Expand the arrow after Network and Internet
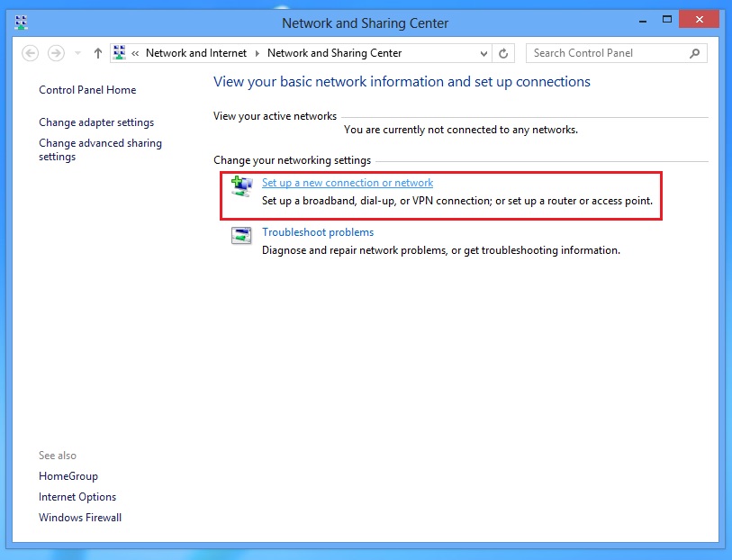The width and height of the screenshot is (732, 560). 258,54
